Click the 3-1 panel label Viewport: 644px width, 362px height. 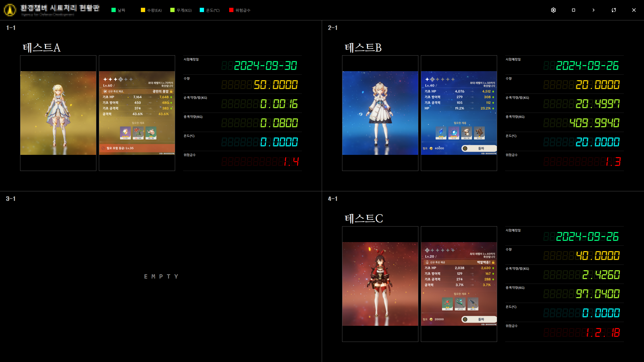tap(11, 199)
